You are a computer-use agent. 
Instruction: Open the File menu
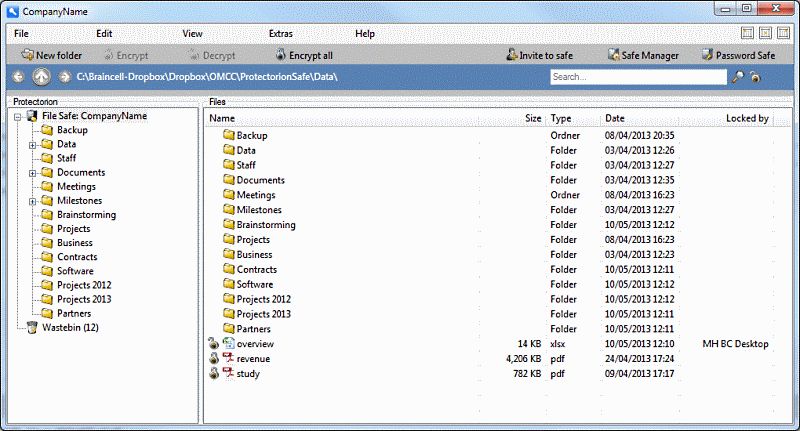pos(21,34)
